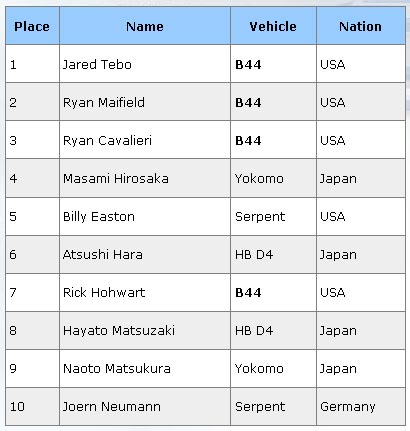Click Serpent vehicle in Billy Easton's row
Screen dimensions: 410x431
coord(260,216)
